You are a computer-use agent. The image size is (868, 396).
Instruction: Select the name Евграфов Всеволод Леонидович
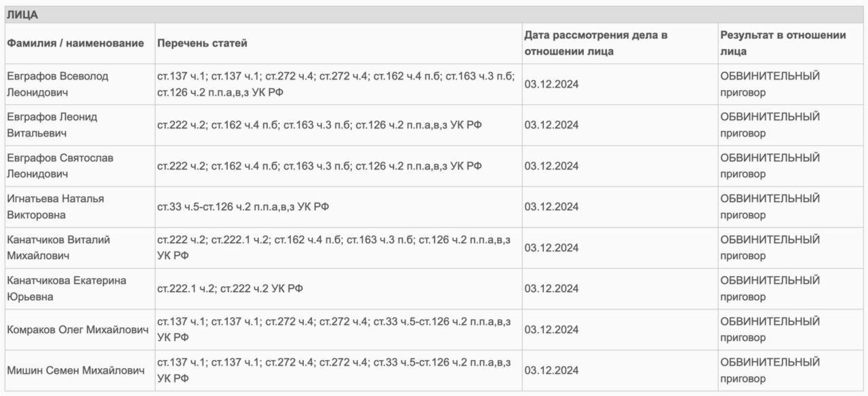[x=58, y=84]
